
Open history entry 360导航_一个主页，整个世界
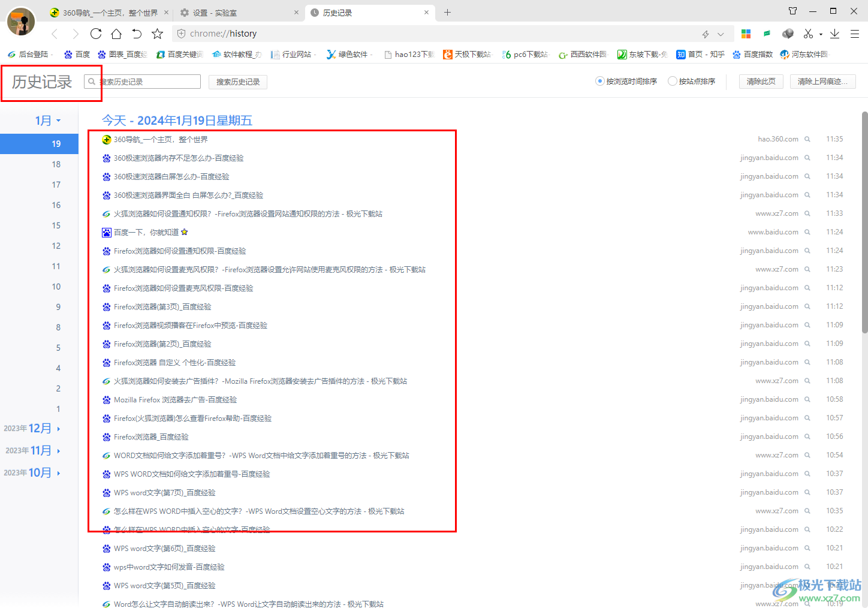pyautogui.click(x=161, y=139)
